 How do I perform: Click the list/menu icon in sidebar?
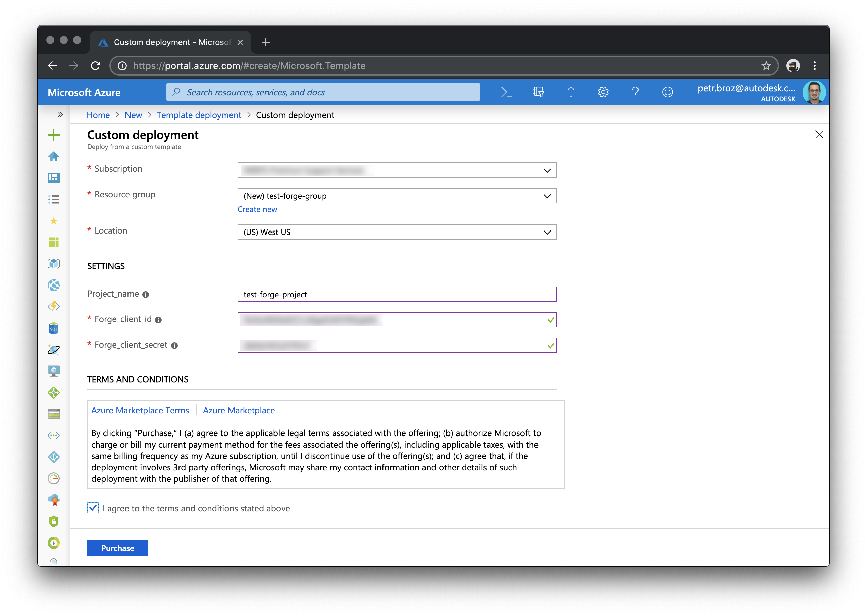[55, 199]
